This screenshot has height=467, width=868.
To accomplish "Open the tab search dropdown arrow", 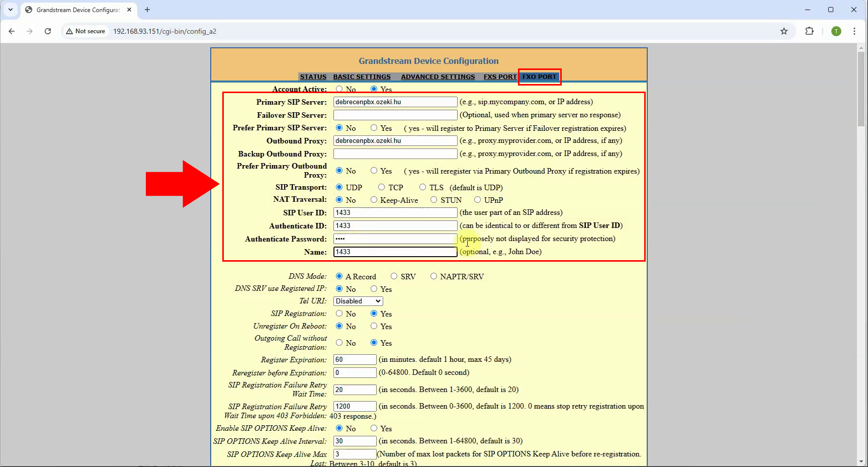I will (11, 10).
